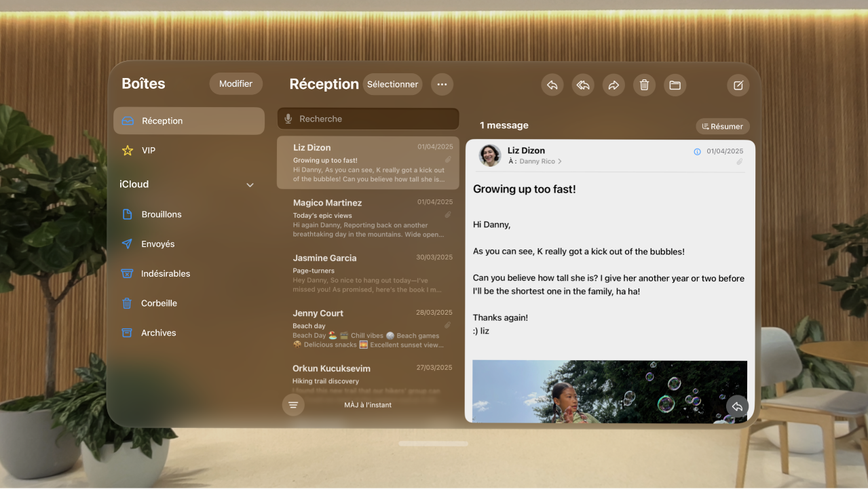Click the floating reply button over photo

coord(737,406)
